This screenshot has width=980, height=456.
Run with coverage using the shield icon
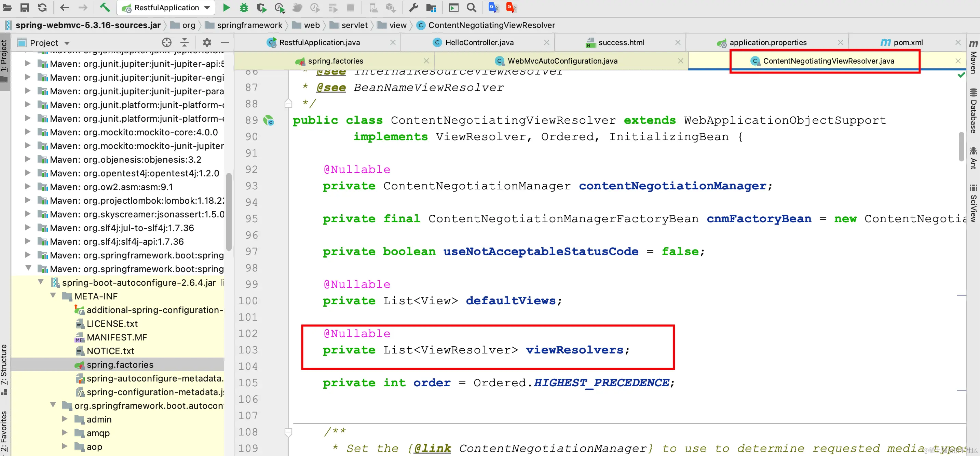(261, 7)
